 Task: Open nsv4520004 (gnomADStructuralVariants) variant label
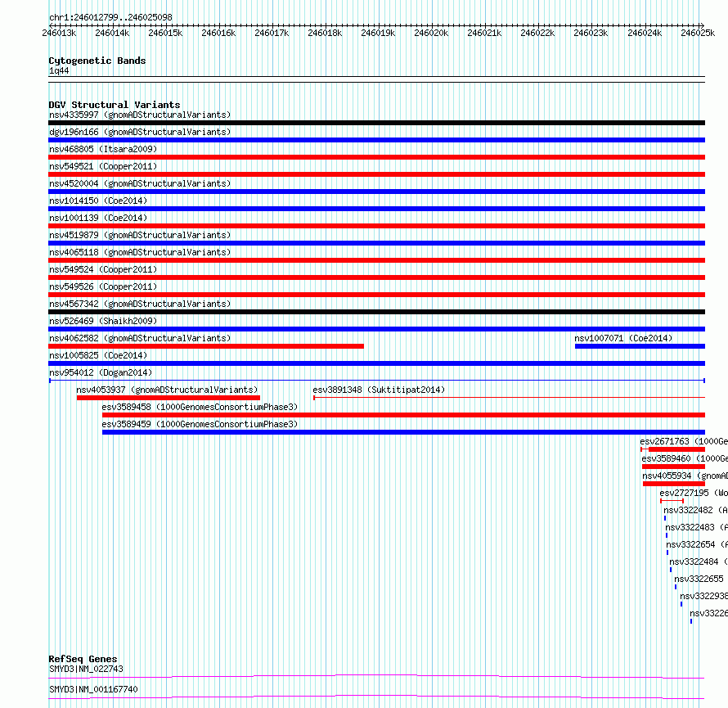[x=140, y=183]
